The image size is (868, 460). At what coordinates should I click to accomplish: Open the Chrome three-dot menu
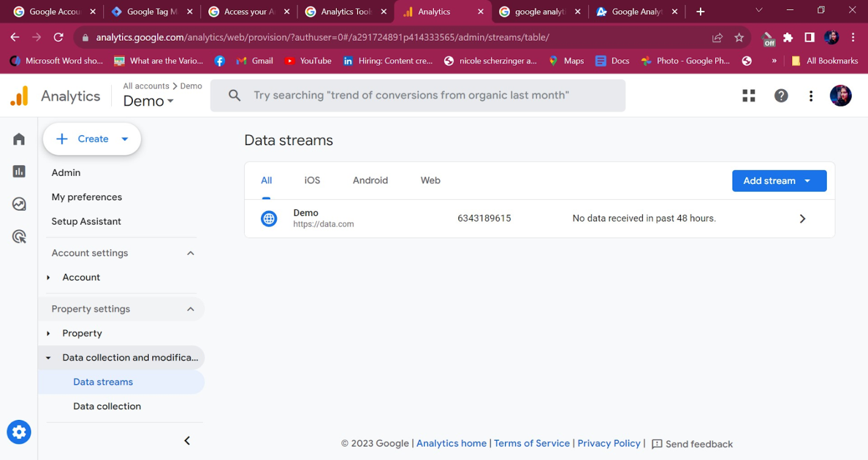point(853,38)
